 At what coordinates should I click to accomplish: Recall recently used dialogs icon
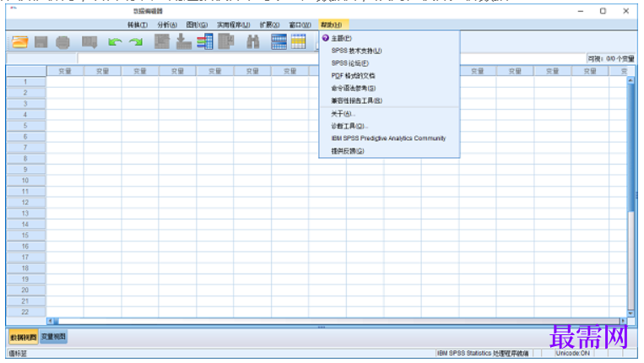[x=89, y=42]
